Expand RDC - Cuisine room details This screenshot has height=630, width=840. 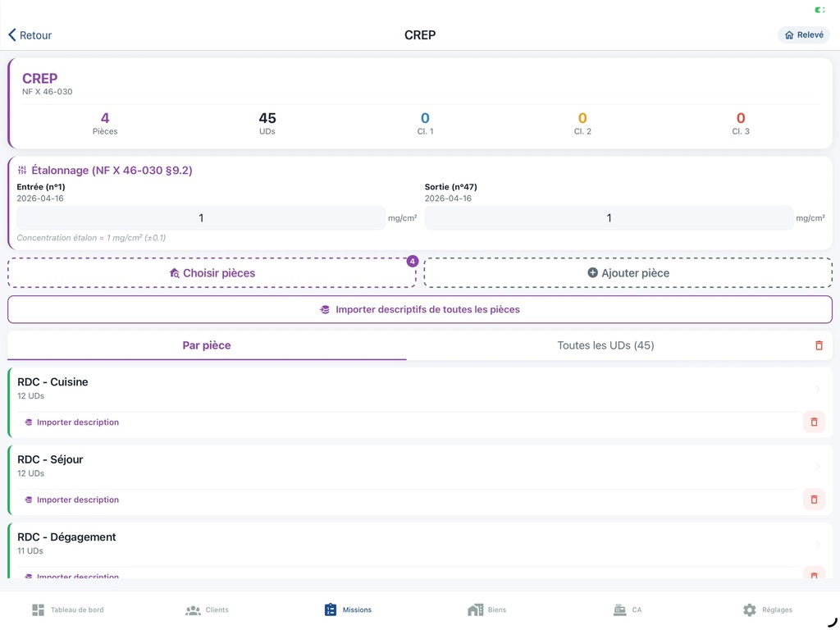410,388
